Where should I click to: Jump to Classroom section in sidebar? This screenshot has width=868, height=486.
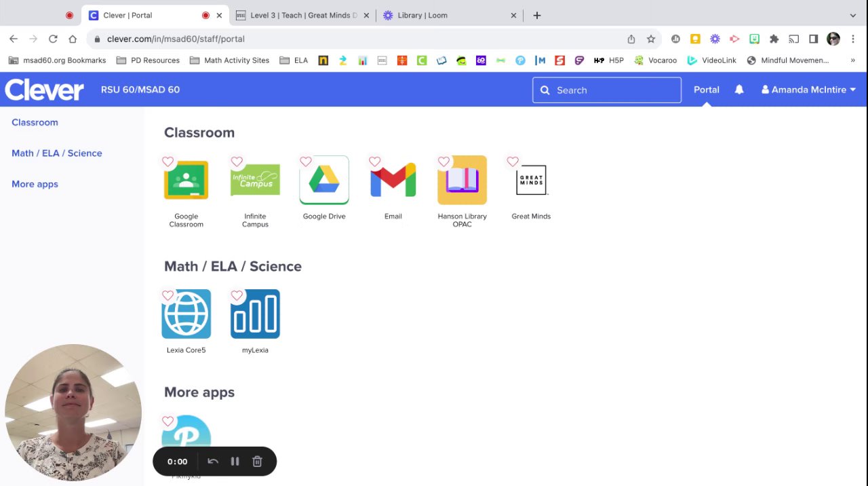[x=35, y=122]
